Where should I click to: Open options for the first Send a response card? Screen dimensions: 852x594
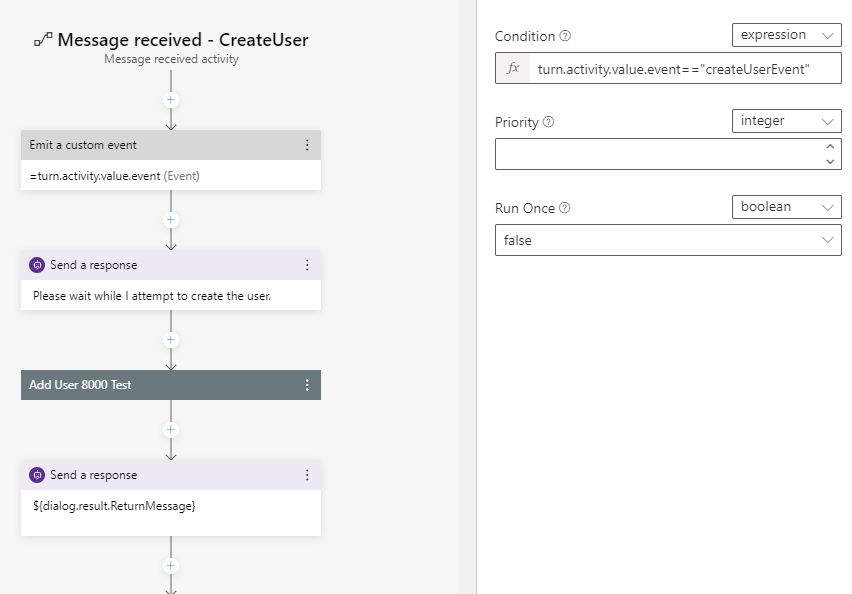coord(307,265)
